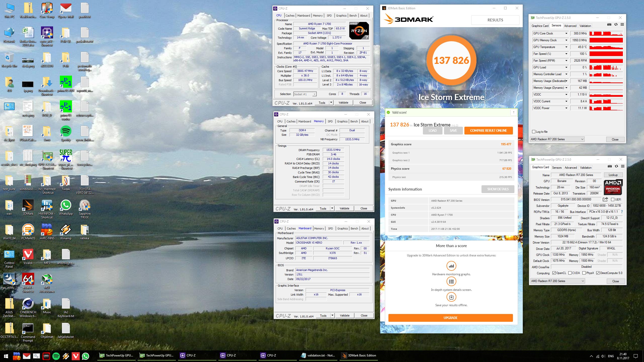Open the Core Temp desktop icon
Viewport: 644px width, 362px height.
tap(47, 11)
